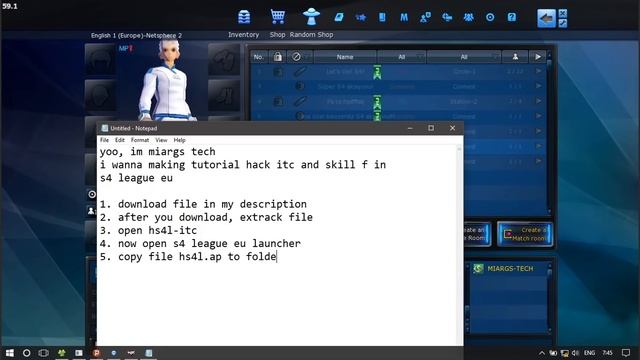Open PowerPoint from the taskbar
Screen dimensions: 640x360
[x=96, y=353]
